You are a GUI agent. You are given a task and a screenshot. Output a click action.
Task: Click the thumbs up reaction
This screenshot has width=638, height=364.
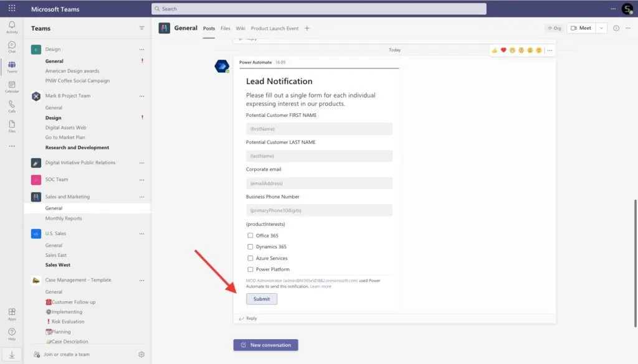(494, 50)
